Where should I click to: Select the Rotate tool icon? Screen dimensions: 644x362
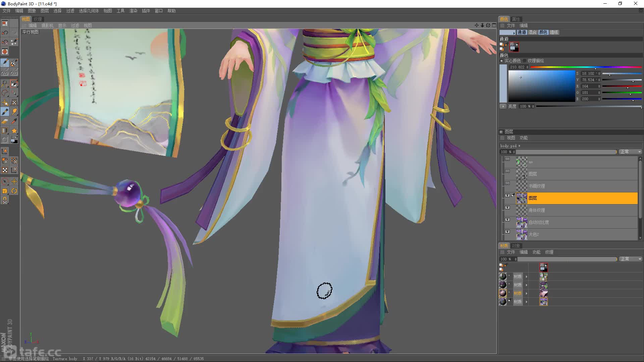point(14,191)
